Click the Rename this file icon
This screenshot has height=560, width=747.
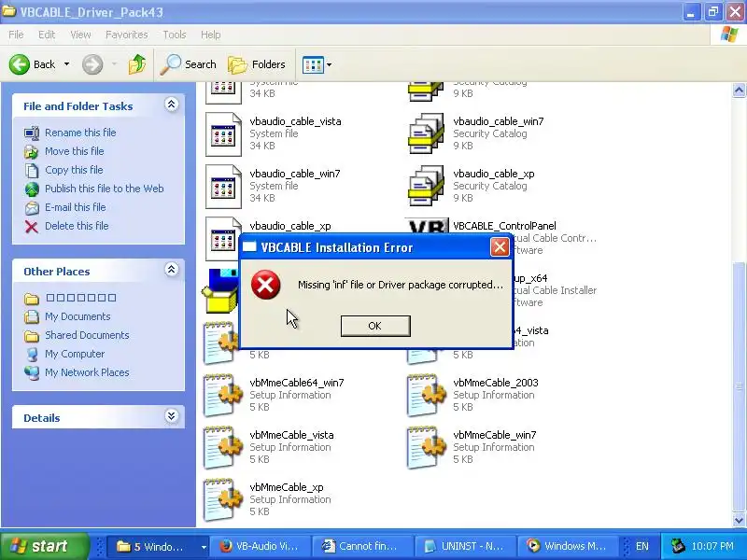tap(32, 133)
